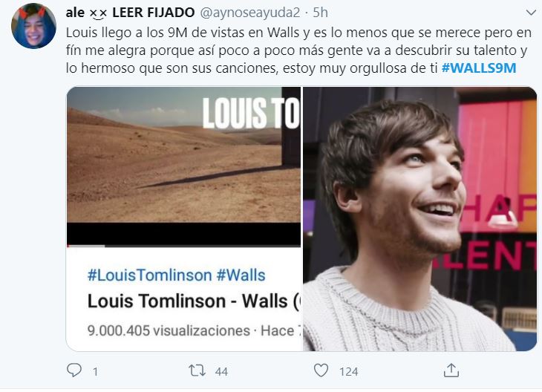
Task: Click the reply count 1
Action: tap(95, 372)
